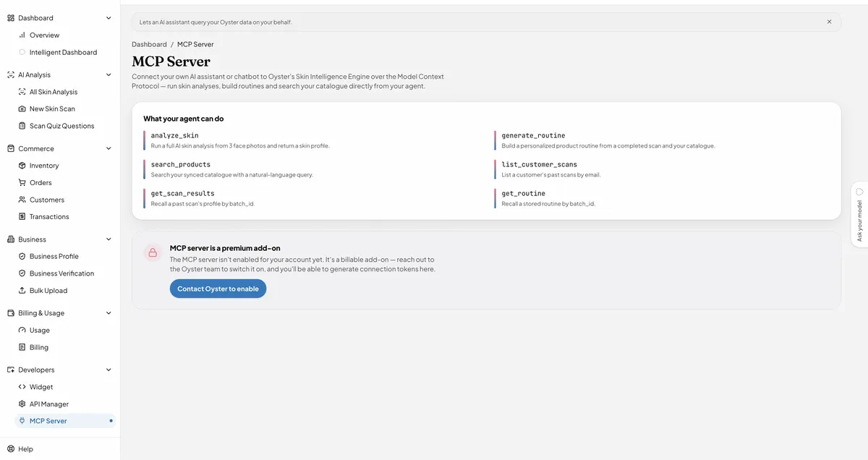Dismiss the info banner with the X

click(x=829, y=22)
